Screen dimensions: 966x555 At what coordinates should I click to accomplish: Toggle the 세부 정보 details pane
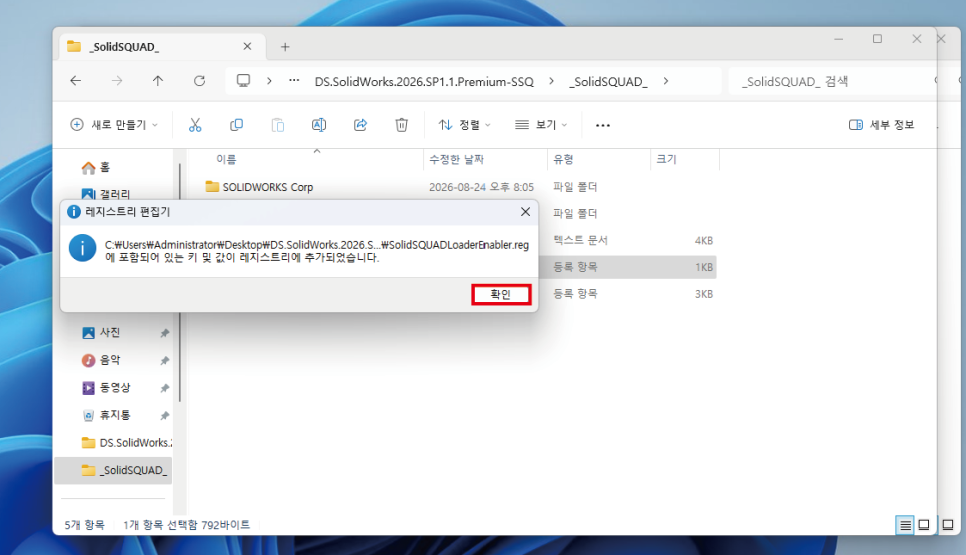881,125
